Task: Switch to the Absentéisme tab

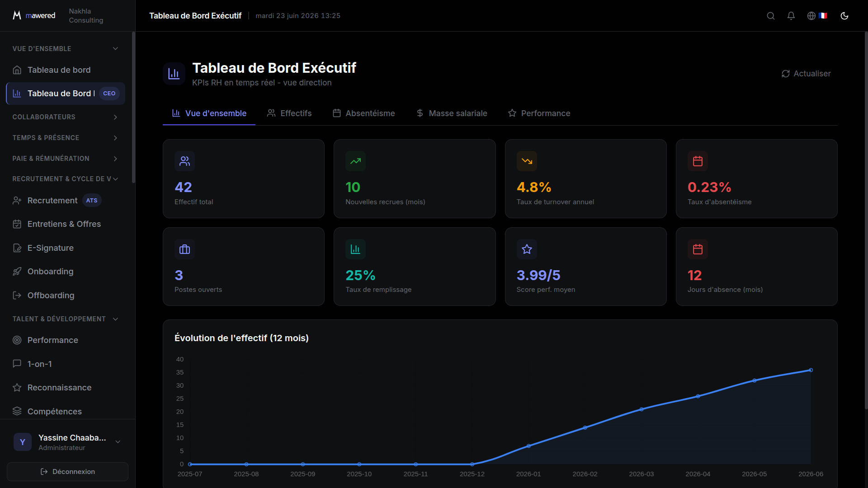Action: pos(364,113)
